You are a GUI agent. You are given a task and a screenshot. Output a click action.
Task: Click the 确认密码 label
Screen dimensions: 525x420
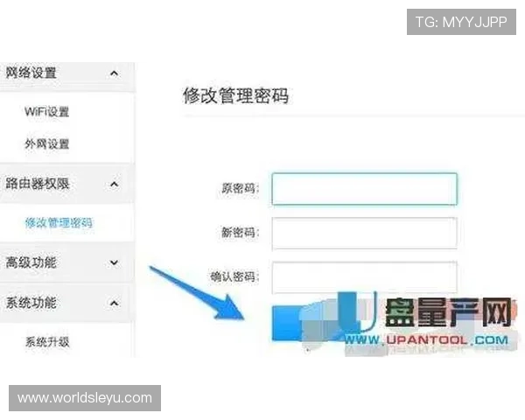coord(234,276)
